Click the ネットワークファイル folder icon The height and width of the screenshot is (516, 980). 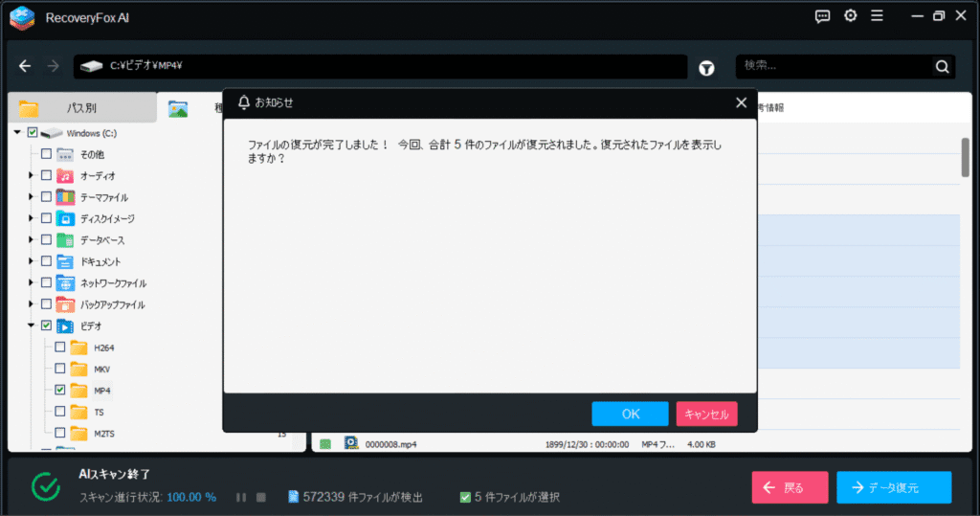65,282
